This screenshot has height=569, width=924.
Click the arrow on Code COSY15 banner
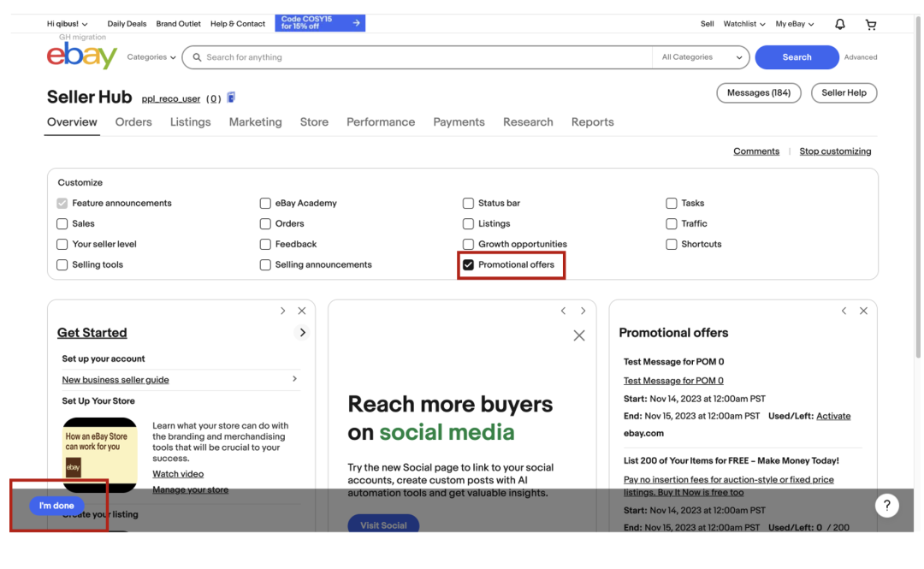pos(356,23)
